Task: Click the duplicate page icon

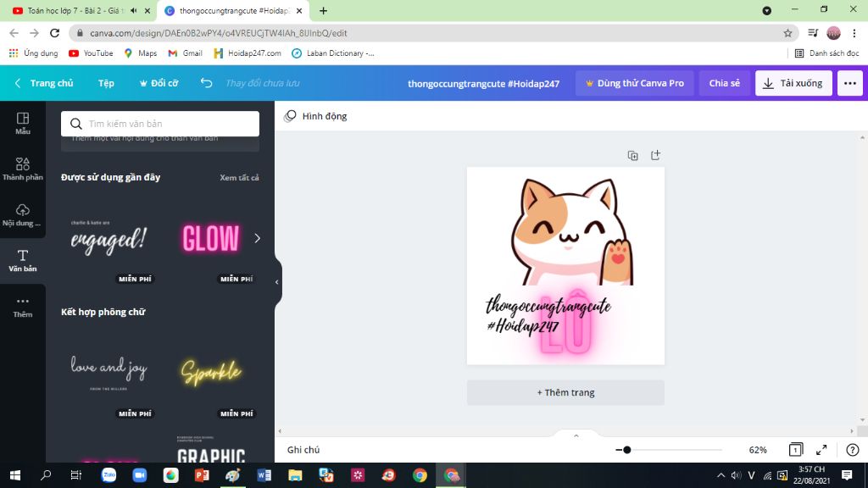Action: point(632,156)
